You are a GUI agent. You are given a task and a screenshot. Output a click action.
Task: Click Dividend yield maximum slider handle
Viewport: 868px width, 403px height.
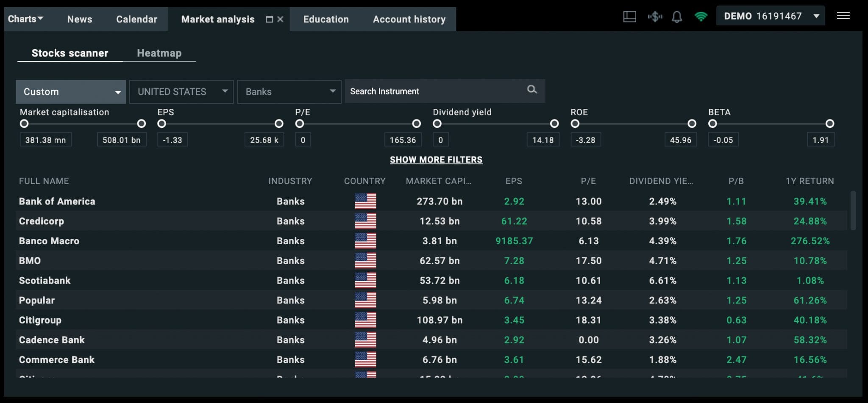554,124
